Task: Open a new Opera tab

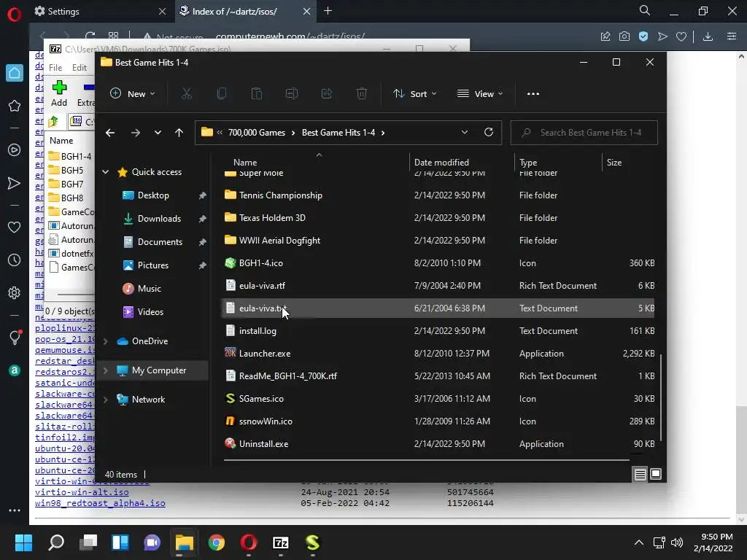Action: (x=328, y=11)
